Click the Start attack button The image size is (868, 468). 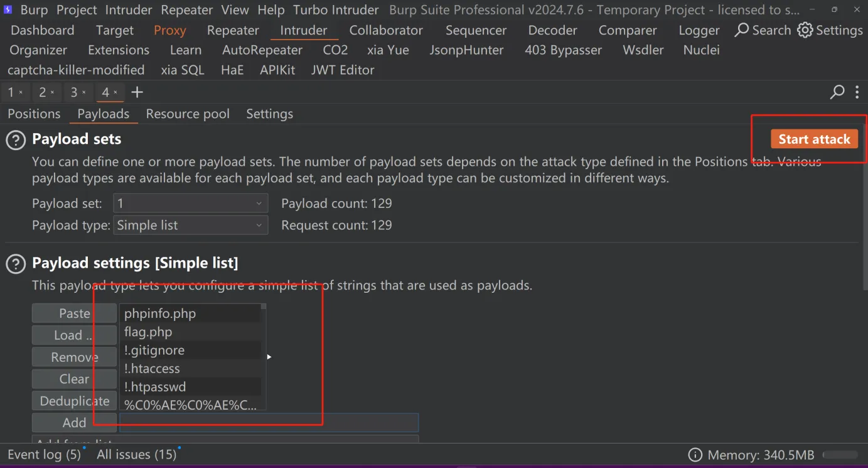tap(814, 139)
